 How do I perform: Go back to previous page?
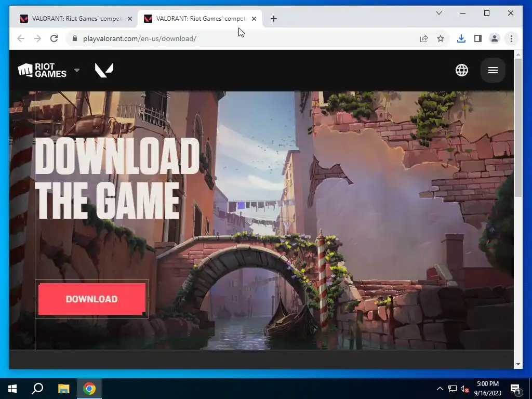21,38
